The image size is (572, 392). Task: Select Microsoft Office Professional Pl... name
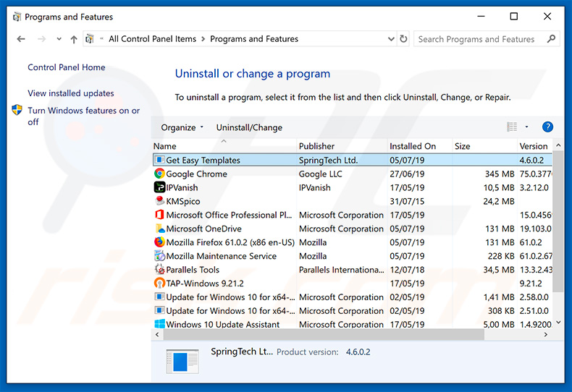(x=229, y=216)
